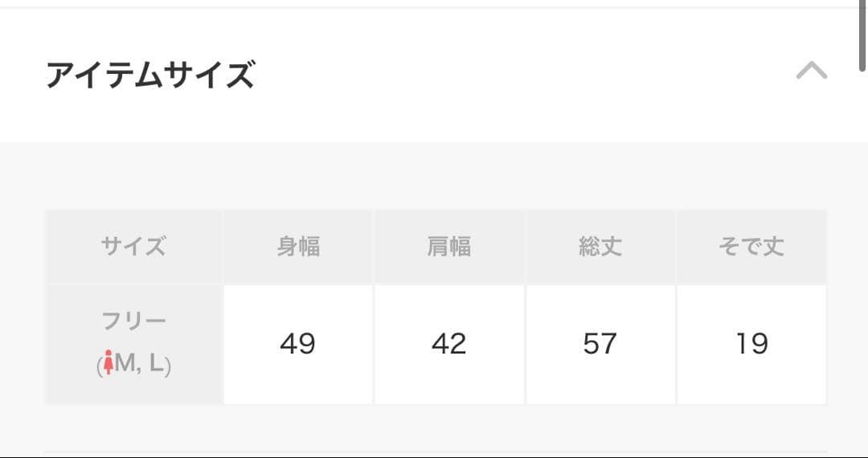The height and width of the screenshot is (458, 868).
Task: Select the サイズ column header
Action: coord(134,247)
